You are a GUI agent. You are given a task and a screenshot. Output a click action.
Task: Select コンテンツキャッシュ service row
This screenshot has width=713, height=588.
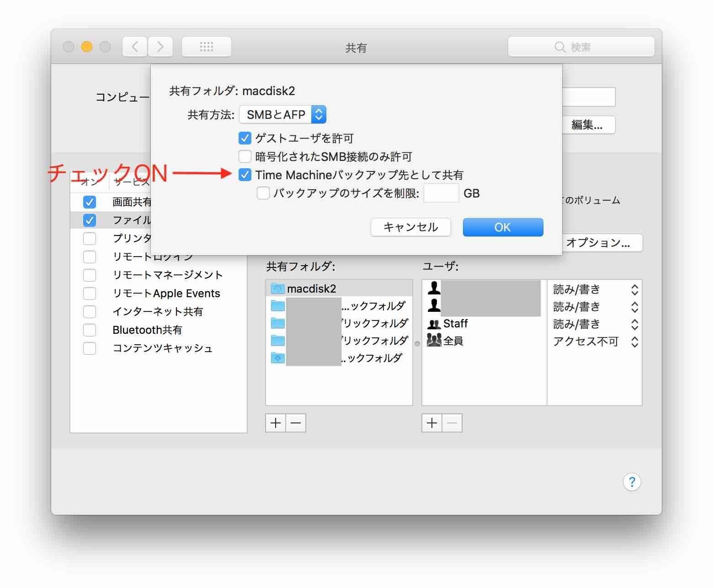159,348
